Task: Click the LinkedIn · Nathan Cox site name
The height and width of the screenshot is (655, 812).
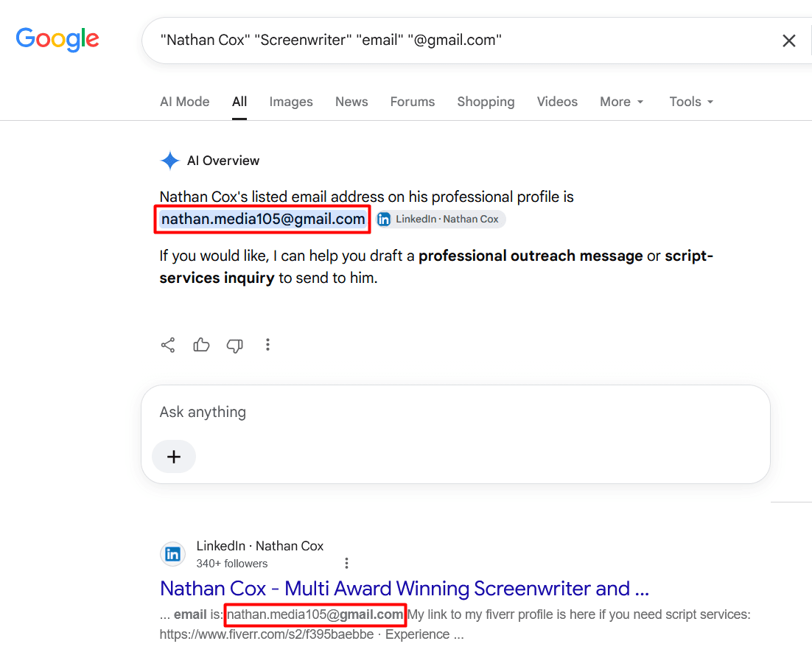Action: [x=260, y=546]
